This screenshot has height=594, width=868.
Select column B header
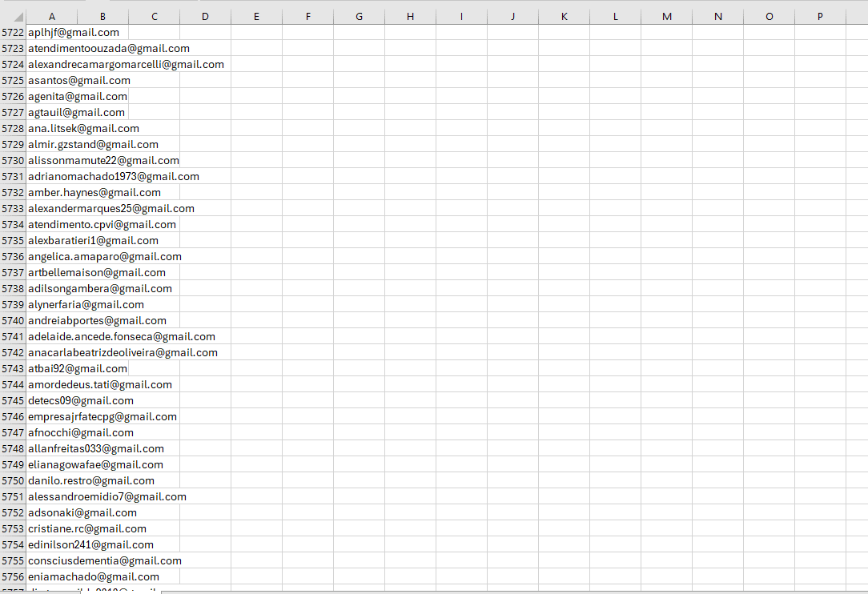pyautogui.click(x=103, y=17)
